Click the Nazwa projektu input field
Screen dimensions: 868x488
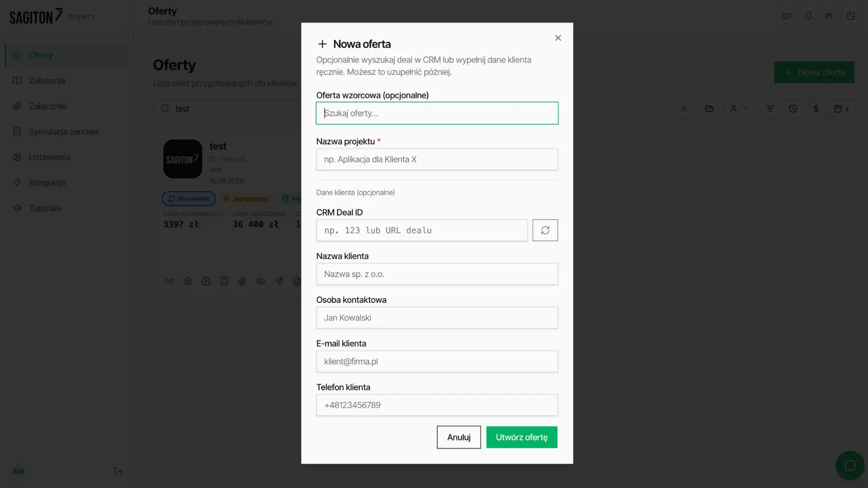coord(437,160)
